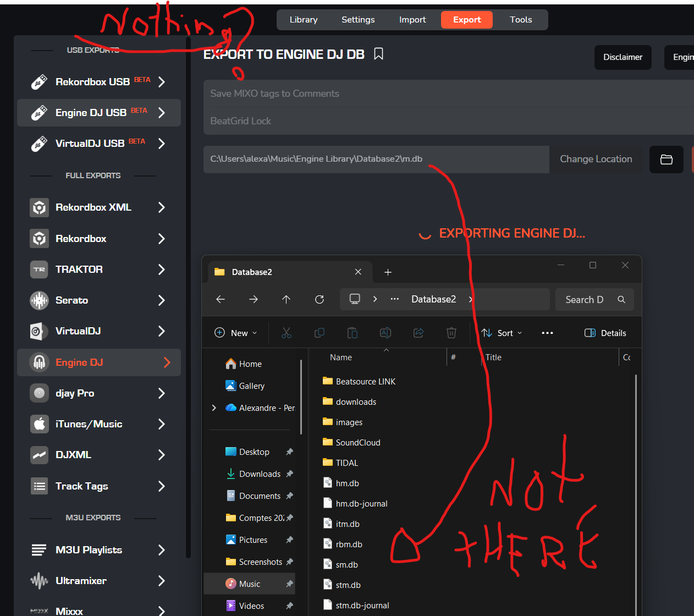Add a new Explorer tab
Viewport: 694px width, 616px height.
388,272
